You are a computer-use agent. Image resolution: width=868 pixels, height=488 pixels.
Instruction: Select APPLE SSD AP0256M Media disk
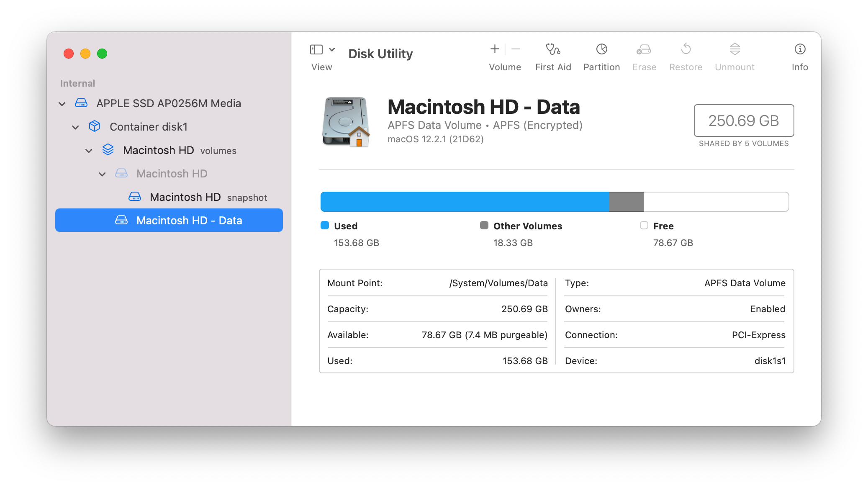pos(168,103)
